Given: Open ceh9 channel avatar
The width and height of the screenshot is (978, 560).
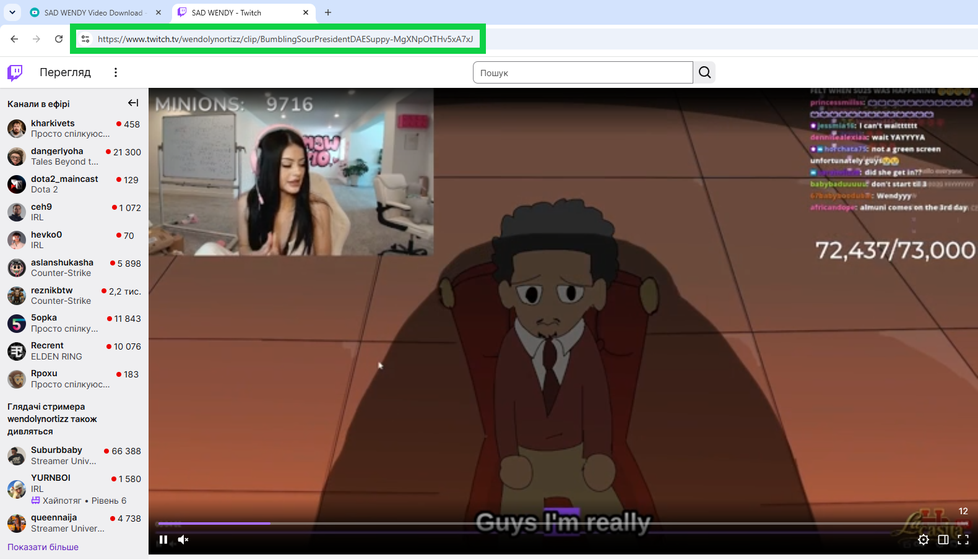Looking at the screenshot, I should click(x=17, y=212).
